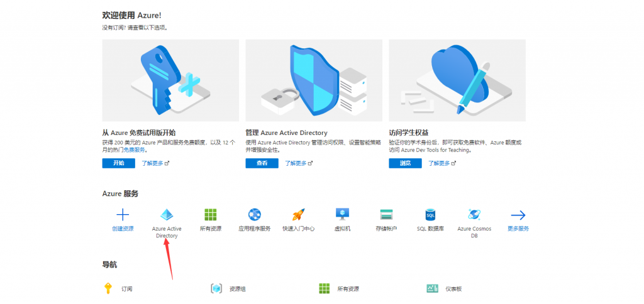Click the 更多服务 arrow icon
This screenshot has width=644, height=304.
pos(518,215)
